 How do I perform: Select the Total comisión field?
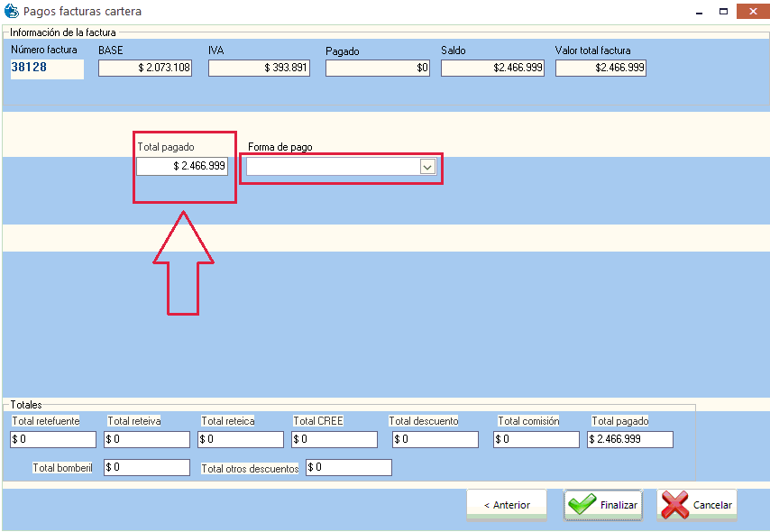pos(536,439)
